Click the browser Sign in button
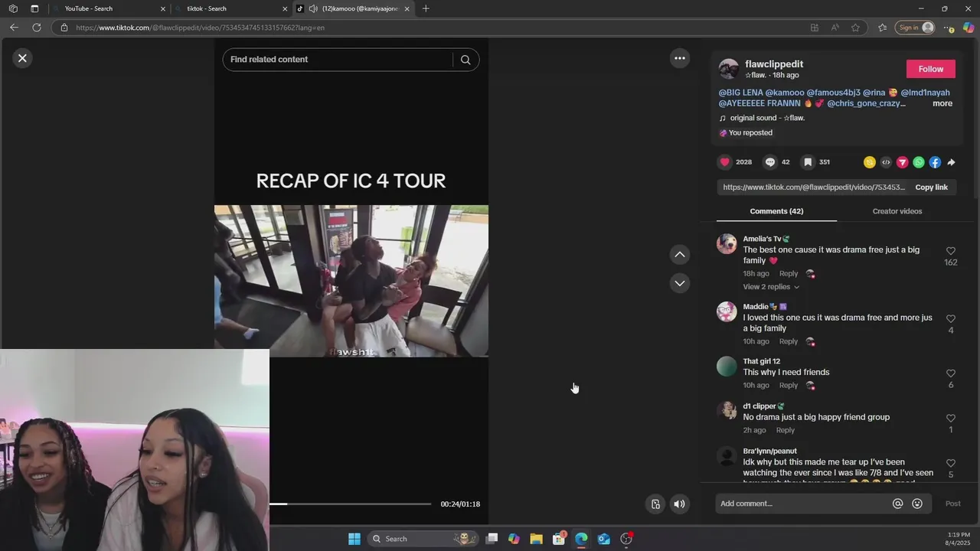The width and height of the screenshot is (980, 551). tap(916, 28)
